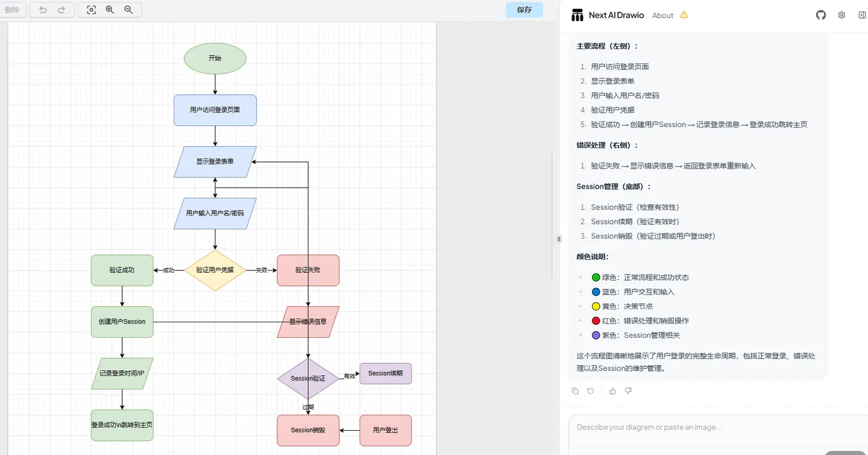Click list item 验证用户凭据 in chat
This screenshot has height=455, width=868.
[613, 110]
